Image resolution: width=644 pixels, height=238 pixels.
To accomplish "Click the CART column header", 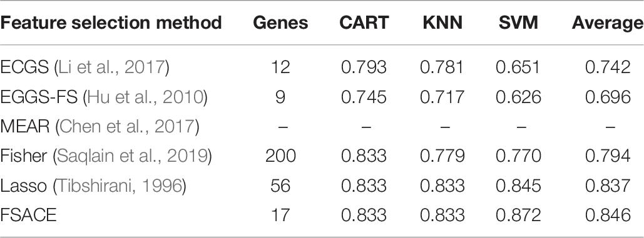I will click(364, 23).
